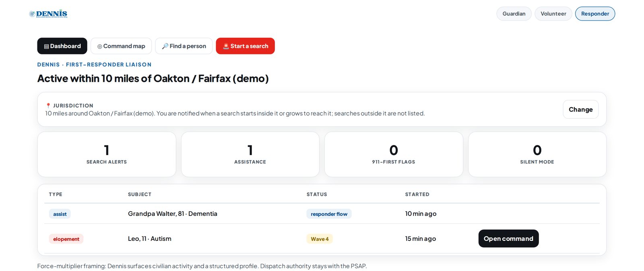This screenshot has height=271, width=644.
Task: Click the Jurisdiction pin icon
Action: click(48, 106)
